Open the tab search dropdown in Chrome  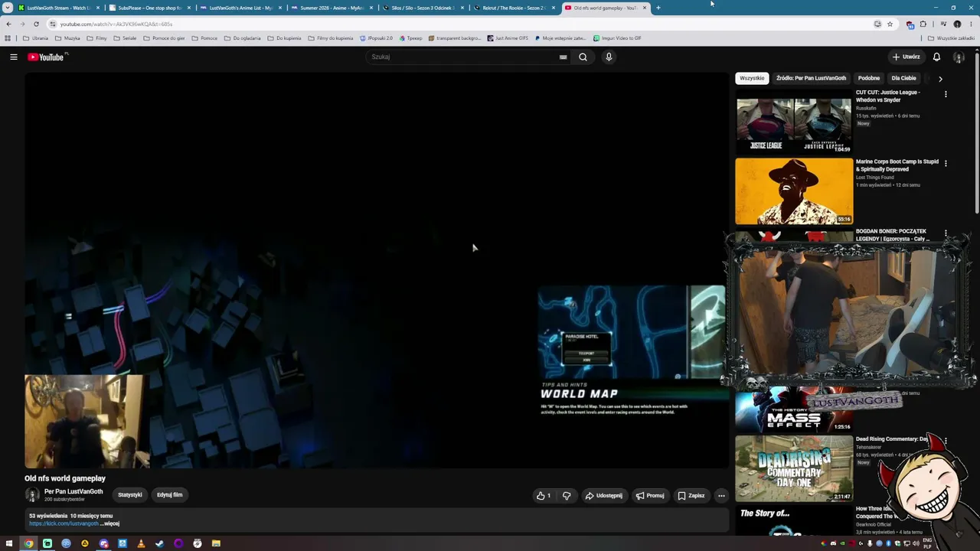pyautogui.click(x=8, y=8)
